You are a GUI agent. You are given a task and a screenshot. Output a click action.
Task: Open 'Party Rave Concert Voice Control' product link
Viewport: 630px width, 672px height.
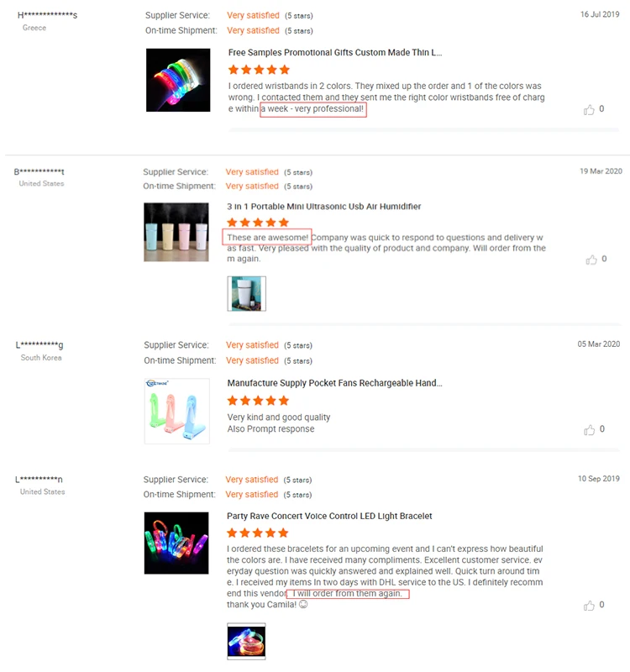[329, 516]
